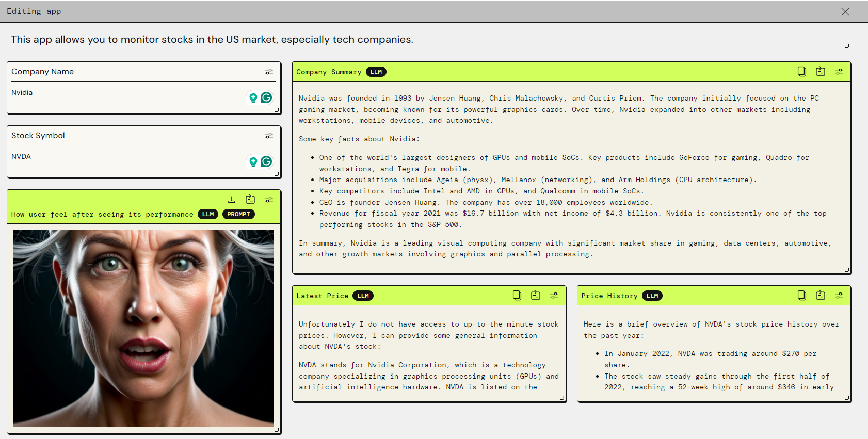Click the resize handle of the description box
Screen dimensions: 868x439
click(x=847, y=46)
